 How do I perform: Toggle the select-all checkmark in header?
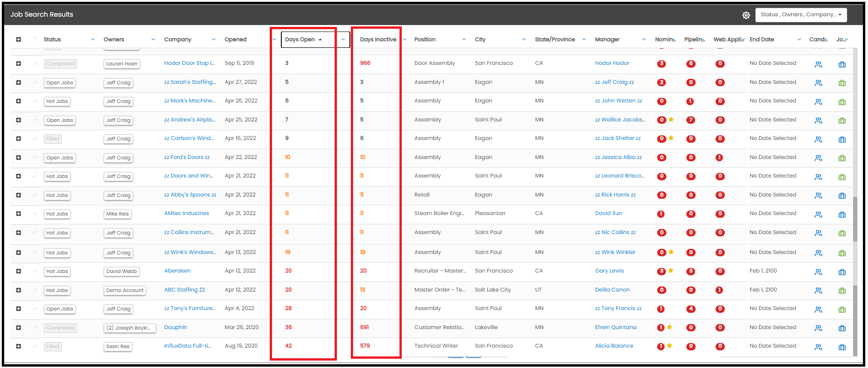pyautogui.click(x=35, y=39)
